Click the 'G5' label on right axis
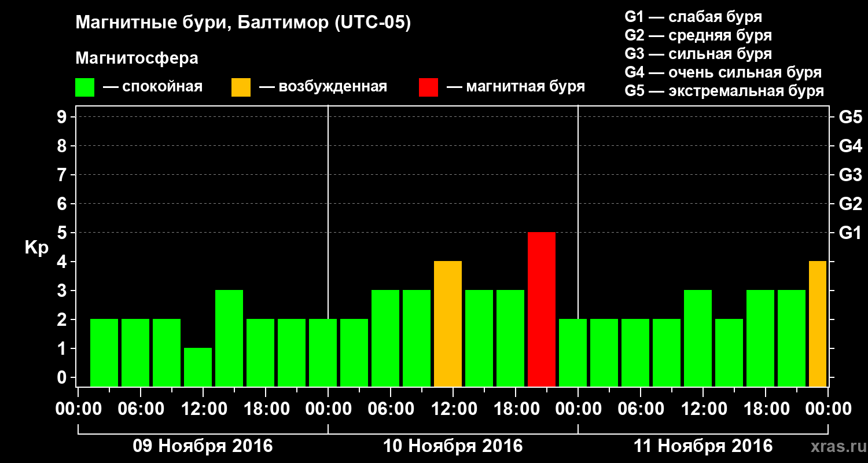 pyautogui.click(x=850, y=117)
